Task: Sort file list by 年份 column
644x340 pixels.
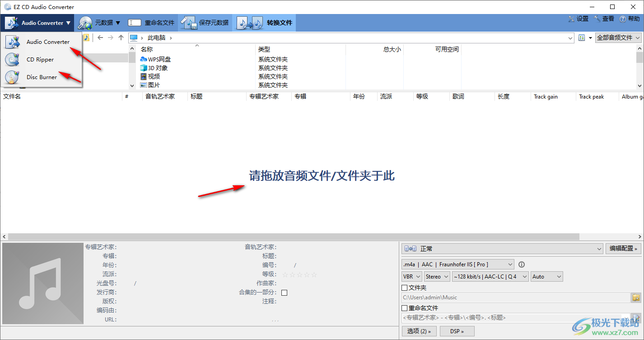Action: (364, 96)
